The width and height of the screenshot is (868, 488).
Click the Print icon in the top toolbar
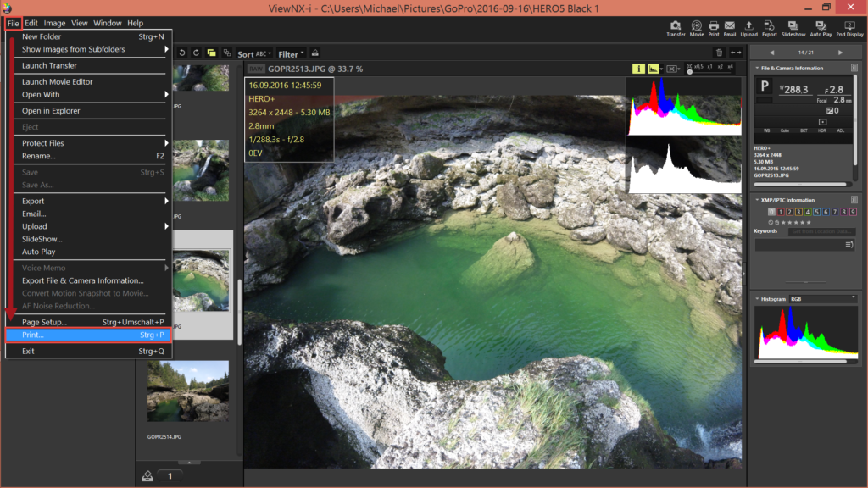pyautogui.click(x=714, y=26)
